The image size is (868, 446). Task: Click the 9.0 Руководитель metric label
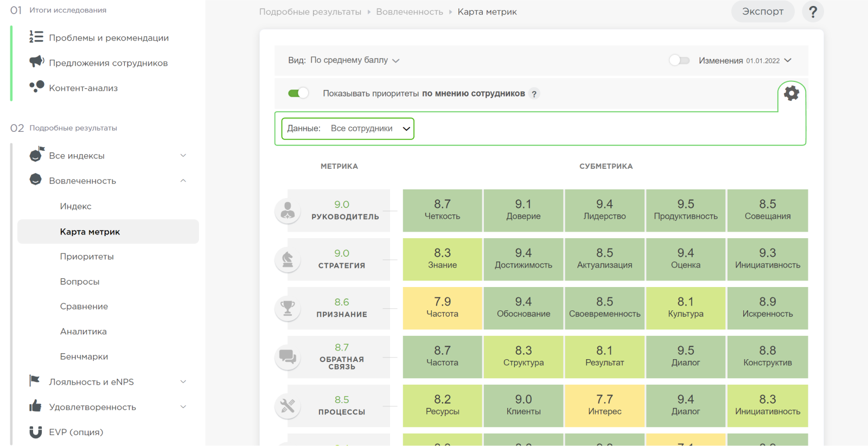(x=345, y=210)
